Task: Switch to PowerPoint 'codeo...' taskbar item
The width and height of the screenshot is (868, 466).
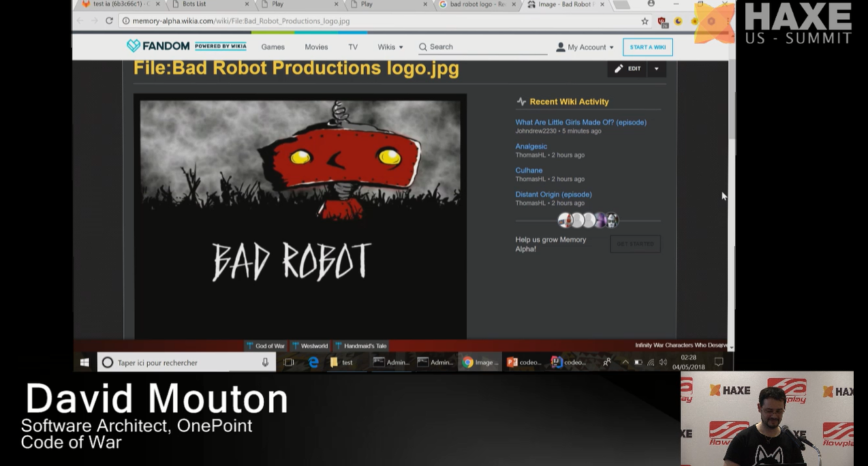Action: point(525,362)
